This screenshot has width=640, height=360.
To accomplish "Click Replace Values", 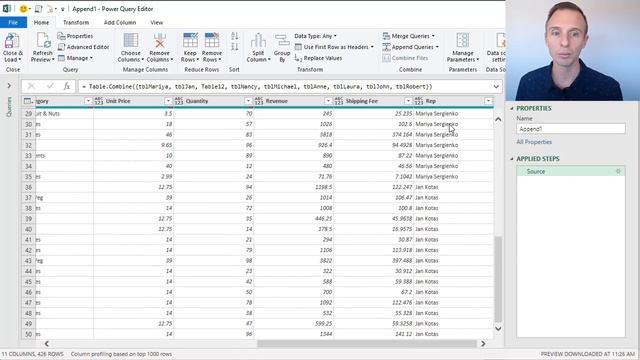I will click(318, 58).
